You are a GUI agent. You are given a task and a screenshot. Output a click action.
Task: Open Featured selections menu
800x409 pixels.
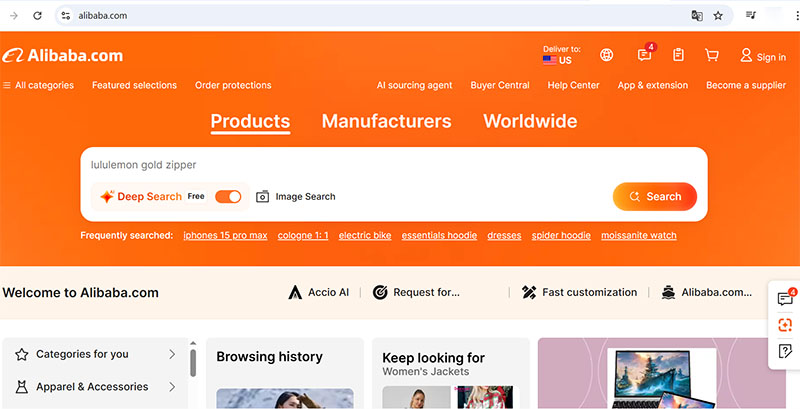tap(134, 85)
